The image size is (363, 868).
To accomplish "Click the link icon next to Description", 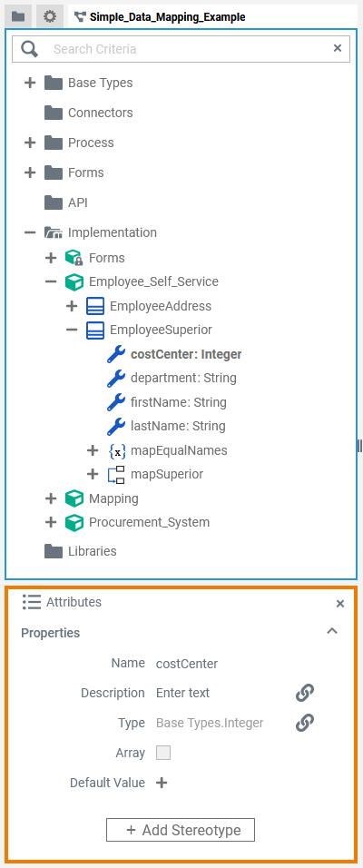I will click(305, 693).
